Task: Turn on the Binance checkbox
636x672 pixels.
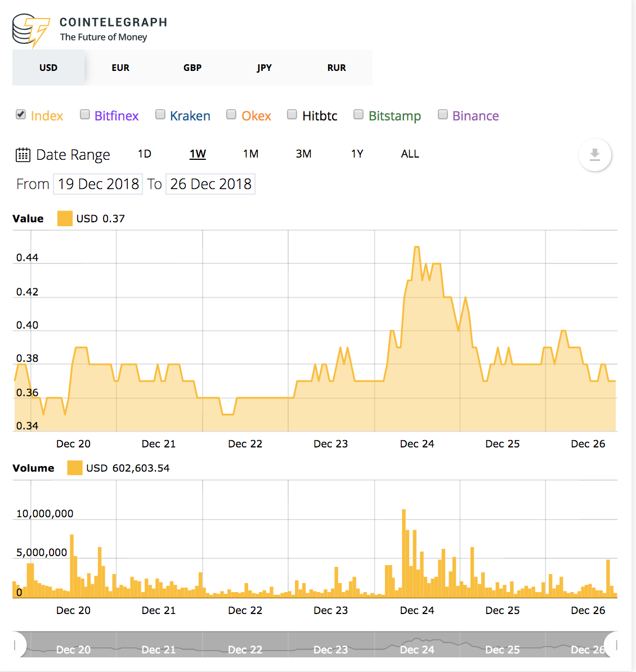Action: [443, 114]
